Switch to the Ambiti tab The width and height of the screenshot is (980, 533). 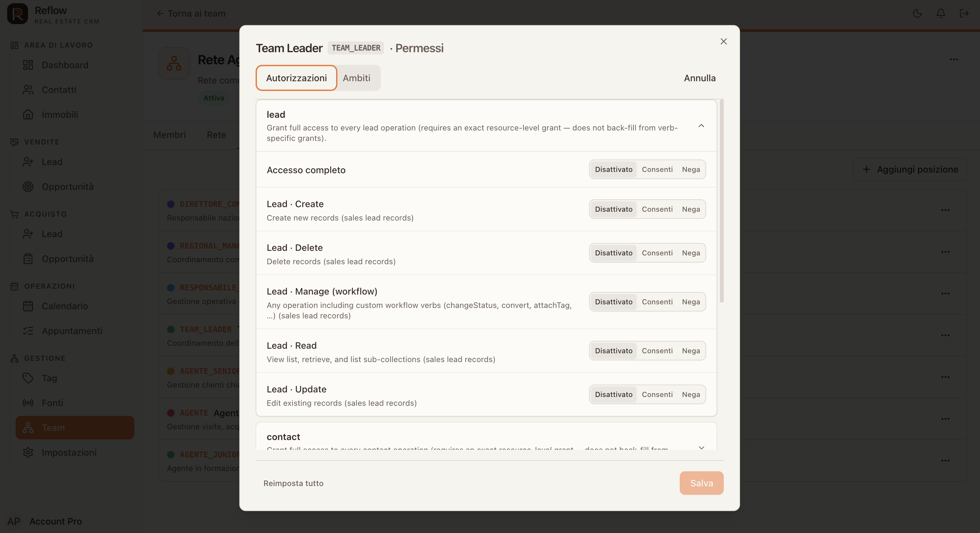356,78
